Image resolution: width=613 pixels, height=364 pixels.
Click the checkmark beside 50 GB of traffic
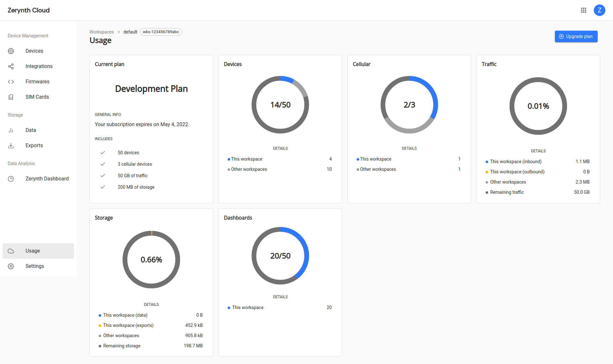click(103, 176)
